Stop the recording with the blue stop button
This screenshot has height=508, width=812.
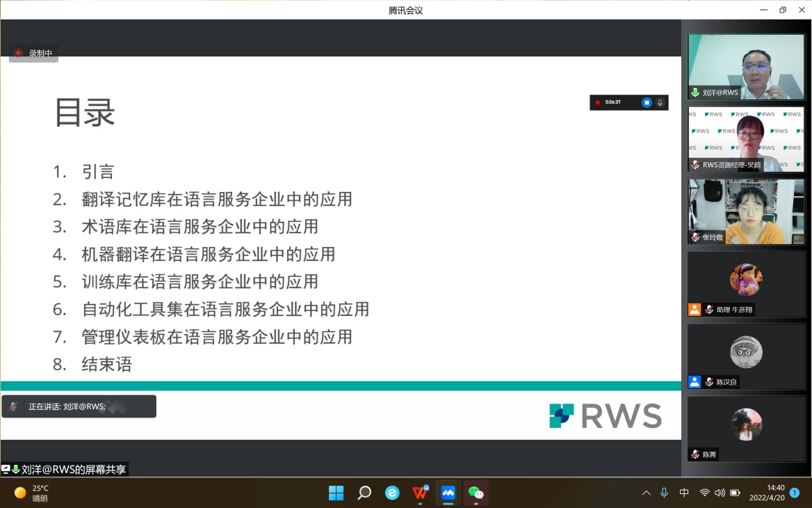[x=647, y=102]
